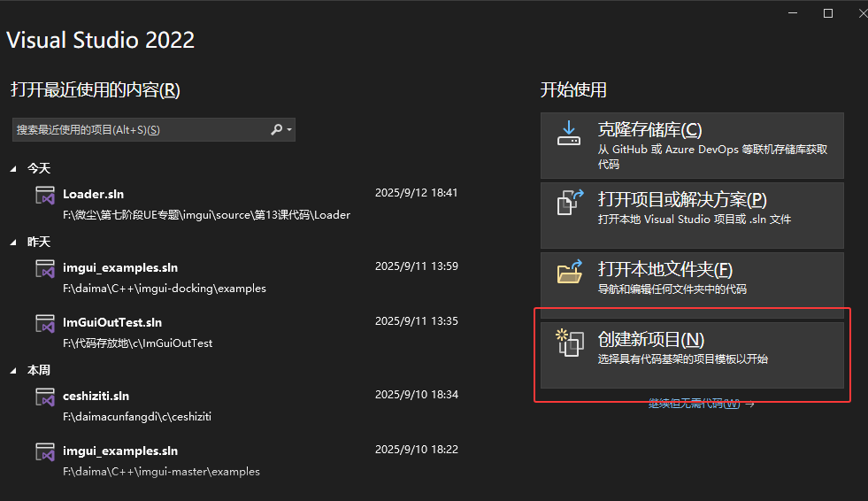Click path F:\daimacunfangdi\c\ceshiziti
Viewport: 868px width, 501px height.
coord(137,417)
